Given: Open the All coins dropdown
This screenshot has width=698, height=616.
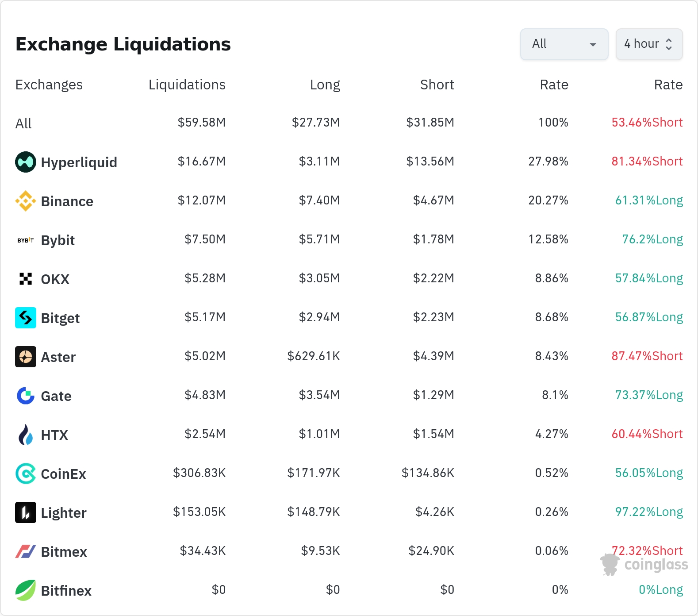Looking at the screenshot, I should point(564,44).
